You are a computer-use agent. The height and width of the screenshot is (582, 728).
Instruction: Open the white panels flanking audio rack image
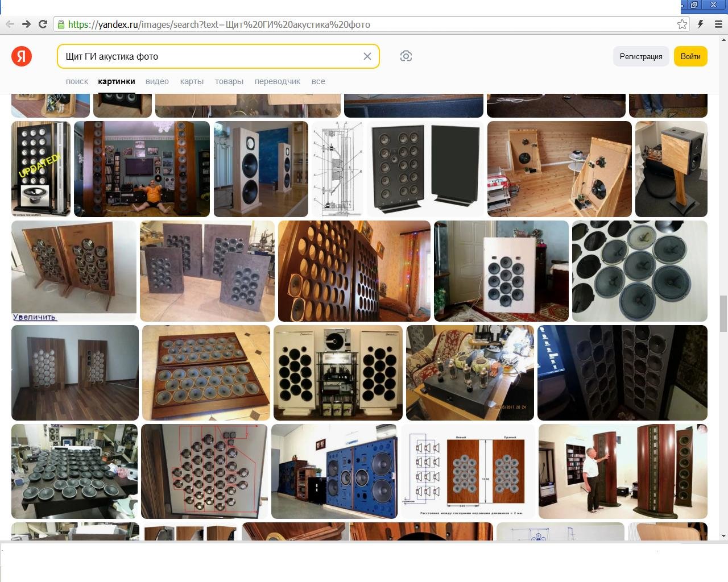338,373
